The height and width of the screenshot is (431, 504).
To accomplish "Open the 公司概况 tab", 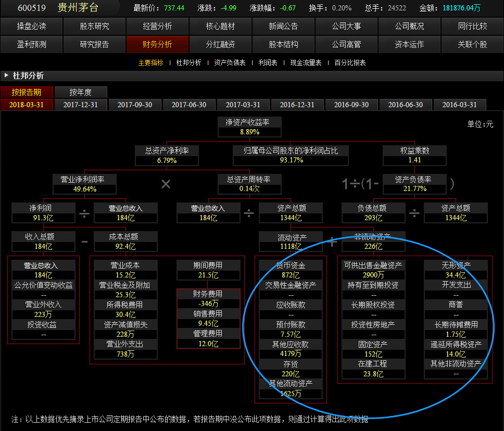I will click(409, 27).
